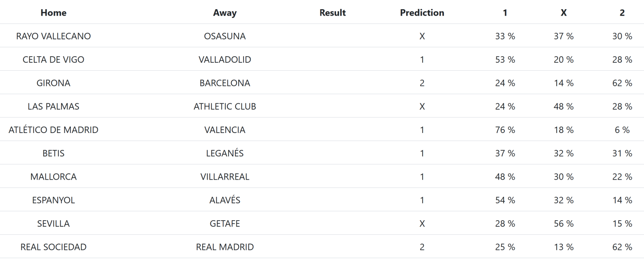Screen dimensions: 644x260
Task: Select the Girona home team cell
Action: click(54, 83)
